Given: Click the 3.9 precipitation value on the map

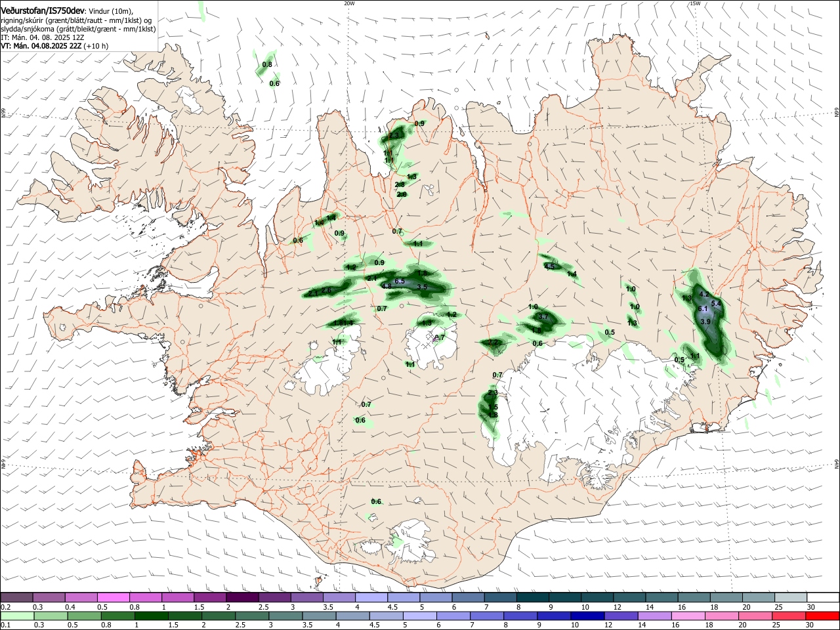Looking at the screenshot, I should click(x=705, y=322).
